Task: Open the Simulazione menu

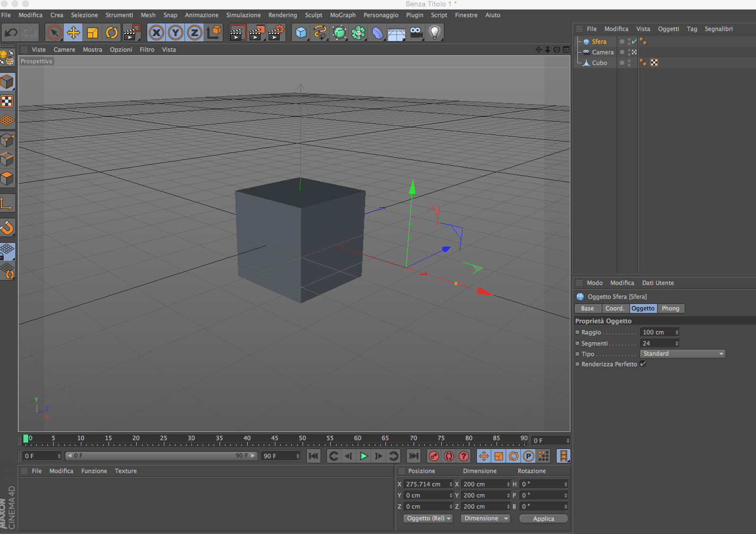Action: pos(243,15)
